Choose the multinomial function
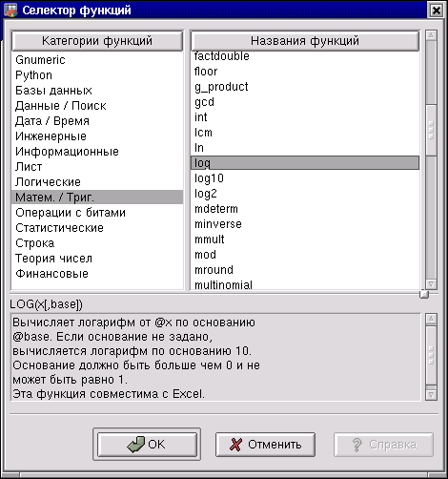The image size is (448, 479). (x=305, y=284)
